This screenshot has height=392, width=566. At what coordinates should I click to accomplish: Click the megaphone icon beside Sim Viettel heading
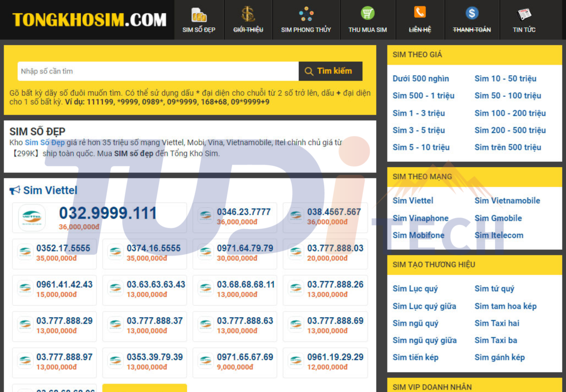tap(15, 190)
